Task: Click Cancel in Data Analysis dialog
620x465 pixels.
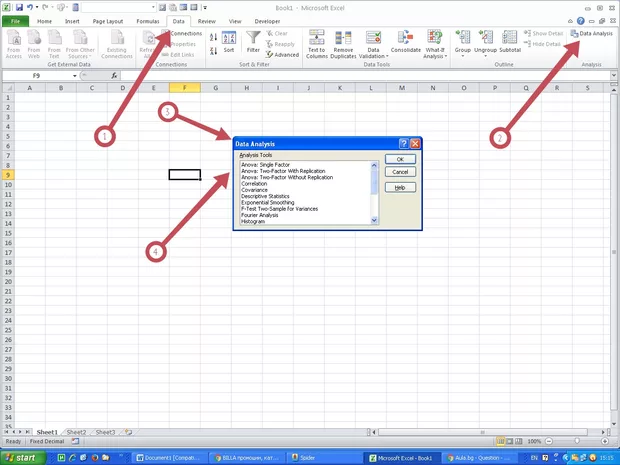Action: [400, 172]
